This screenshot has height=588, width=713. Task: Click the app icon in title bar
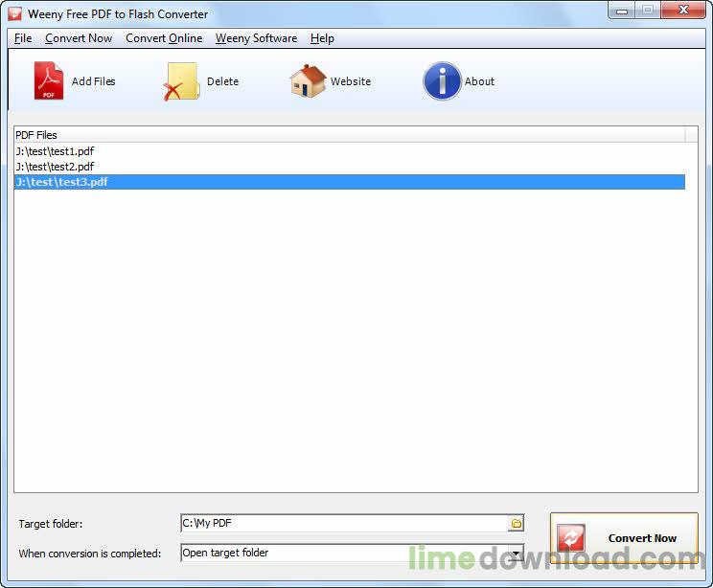[15, 13]
